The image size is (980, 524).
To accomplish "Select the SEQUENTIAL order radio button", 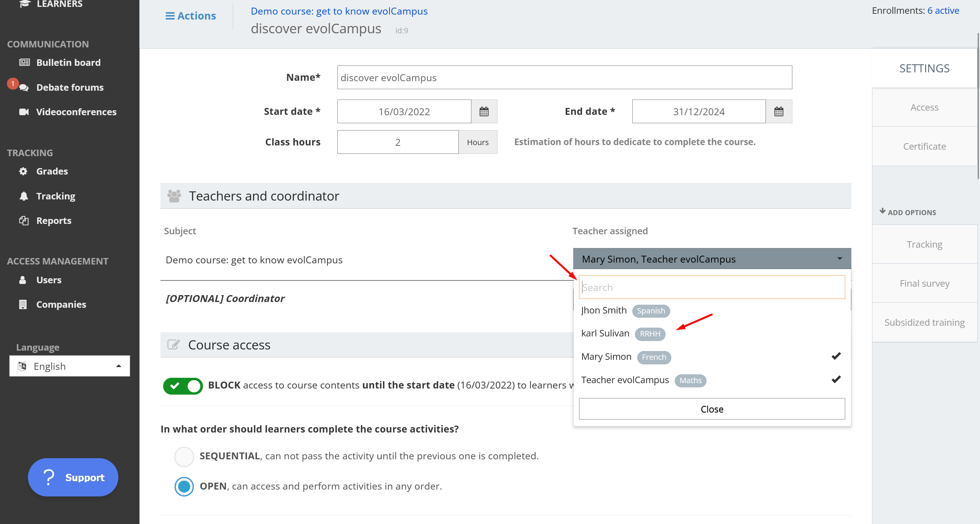I will 184,456.
